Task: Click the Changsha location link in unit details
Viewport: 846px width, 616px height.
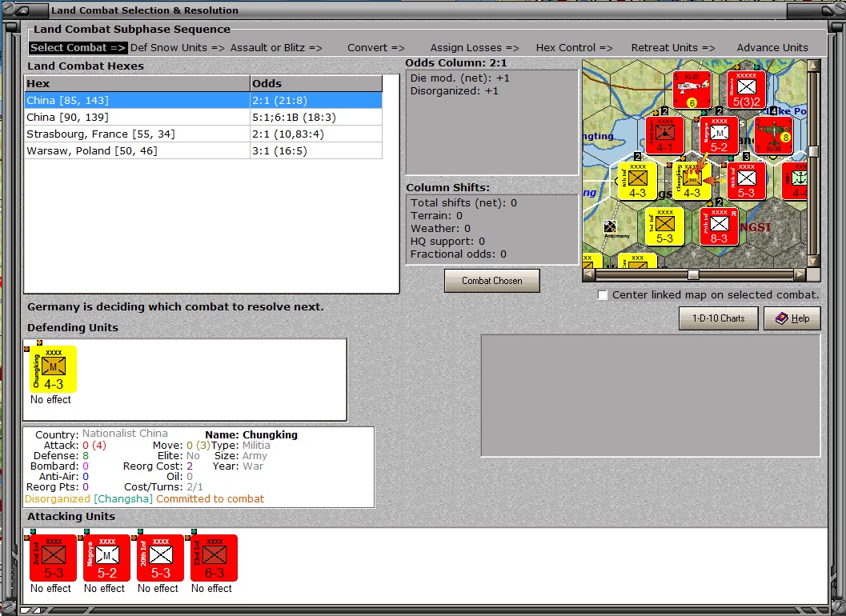Action: tap(123, 499)
